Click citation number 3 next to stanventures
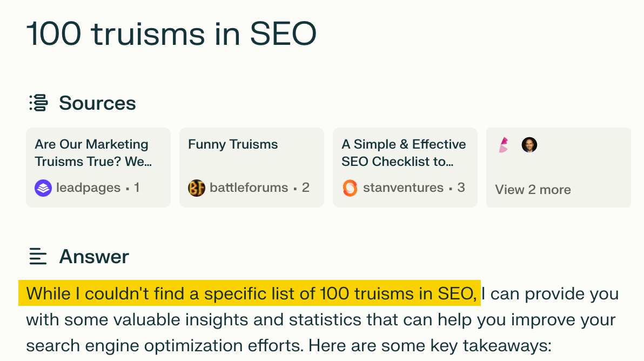 coord(462,188)
